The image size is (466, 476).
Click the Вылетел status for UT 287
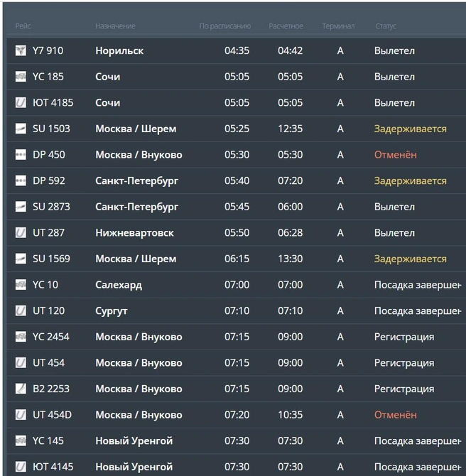pos(394,233)
